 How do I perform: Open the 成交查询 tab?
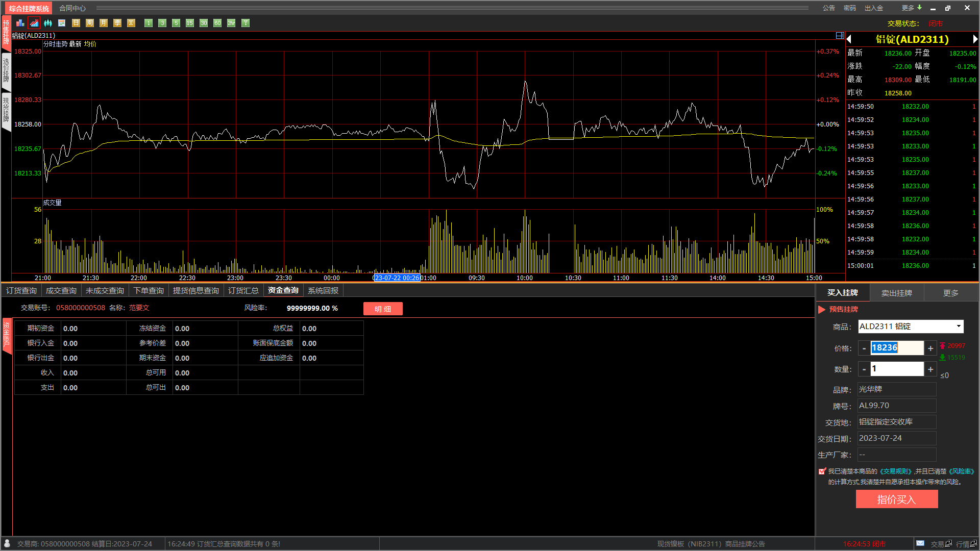click(x=61, y=290)
